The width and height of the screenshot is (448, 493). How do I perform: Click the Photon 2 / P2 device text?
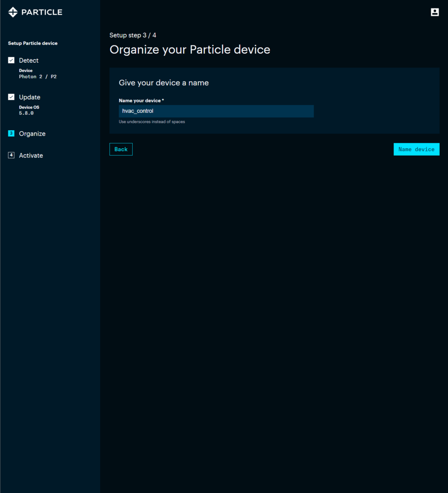[x=38, y=77]
